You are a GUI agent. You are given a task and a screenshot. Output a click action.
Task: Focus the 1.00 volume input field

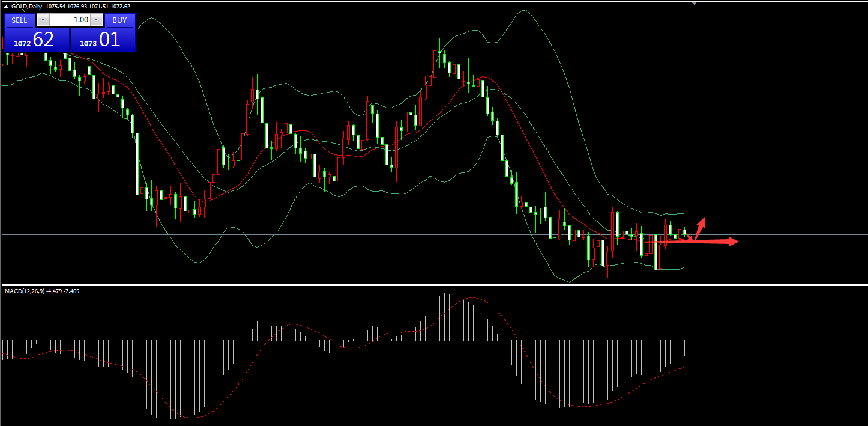tap(70, 20)
